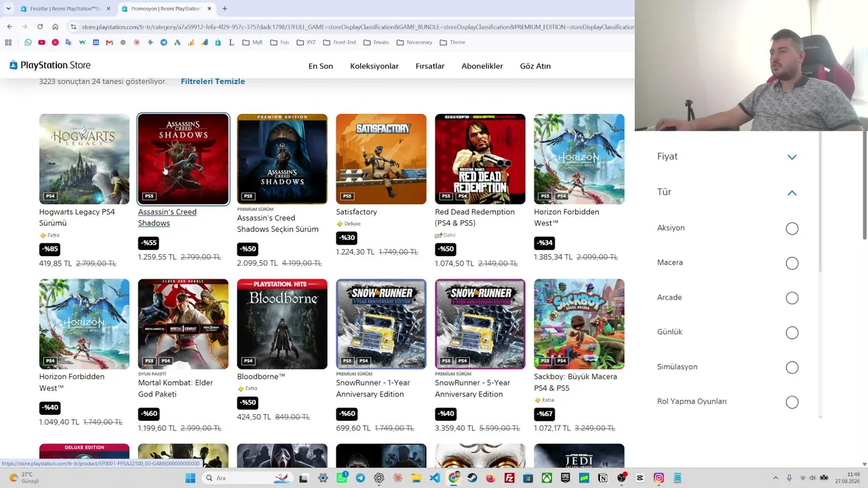The width and height of the screenshot is (868, 488).
Task: Open the Red Dead Redemption cover image
Action: pos(480,159)
